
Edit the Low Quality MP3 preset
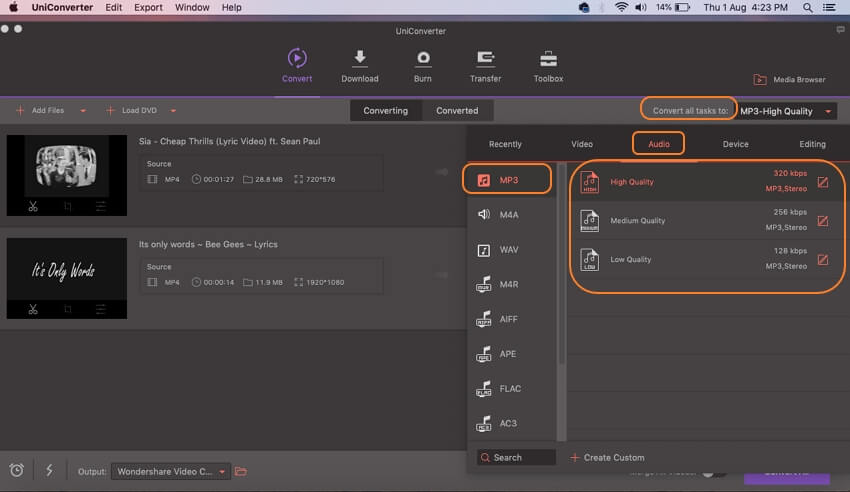point(822,260)
